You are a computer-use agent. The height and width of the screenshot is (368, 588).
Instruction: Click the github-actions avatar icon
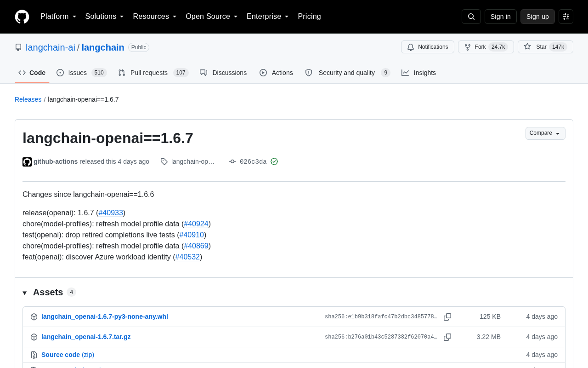click(27, 162)
